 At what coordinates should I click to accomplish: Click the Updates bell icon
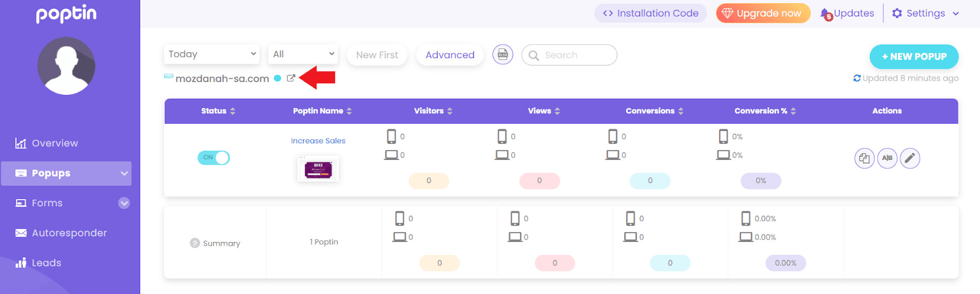click(x=826, y=13)
